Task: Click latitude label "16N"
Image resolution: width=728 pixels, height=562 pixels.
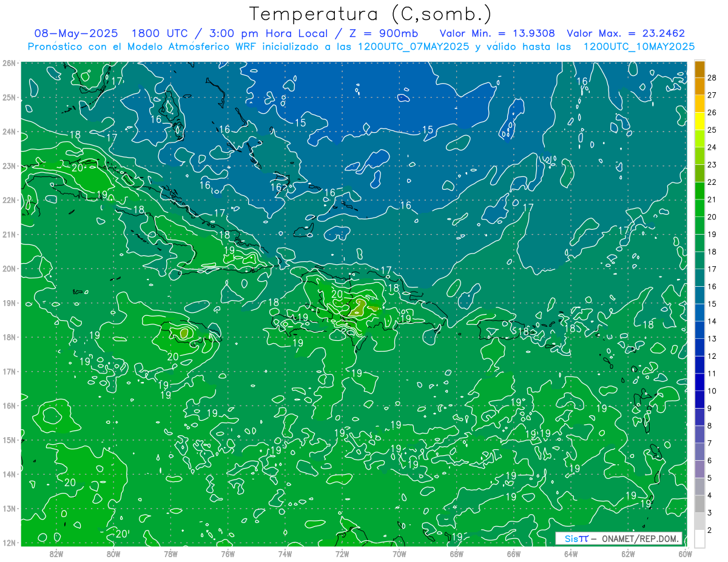Action: pyautogui.click(x=9, y=406)
